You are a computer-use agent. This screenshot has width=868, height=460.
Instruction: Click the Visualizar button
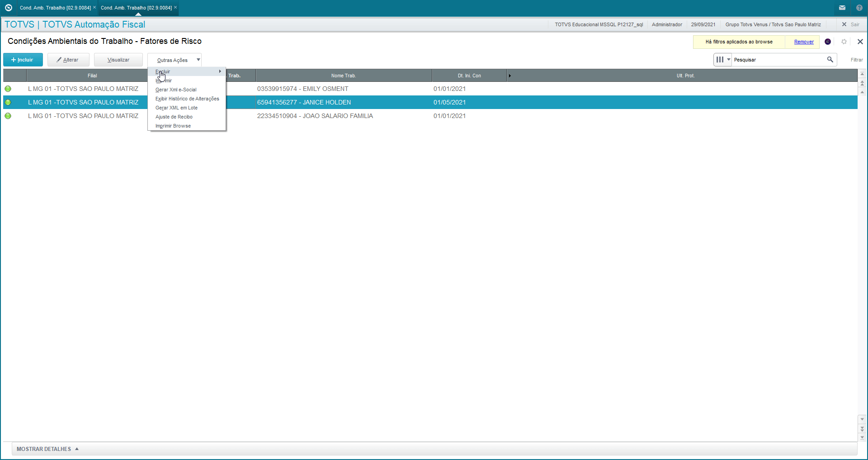118,60
